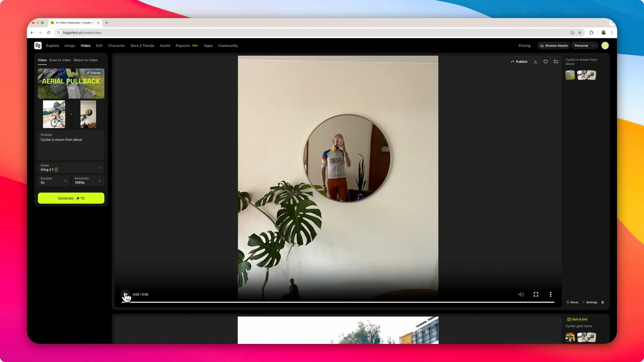Click the Higgsfield logo in top left
The width and height of the screenshot is (644, 362).
[38, 45]
